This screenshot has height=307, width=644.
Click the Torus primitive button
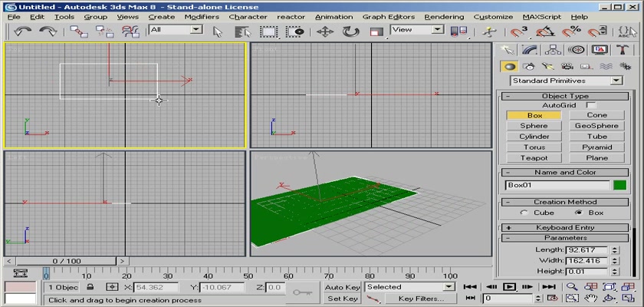[534, 147]
